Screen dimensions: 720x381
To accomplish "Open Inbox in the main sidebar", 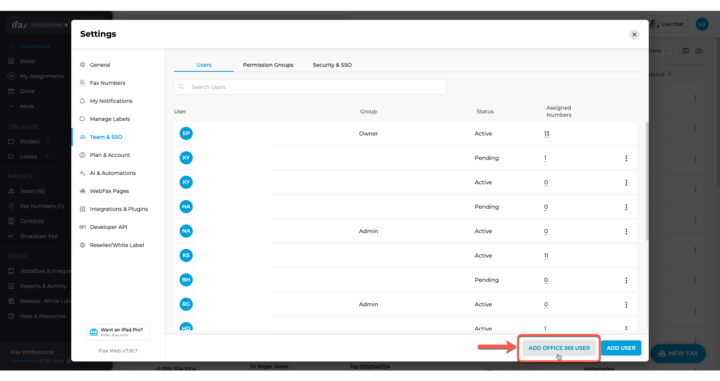I will point(27,61).
